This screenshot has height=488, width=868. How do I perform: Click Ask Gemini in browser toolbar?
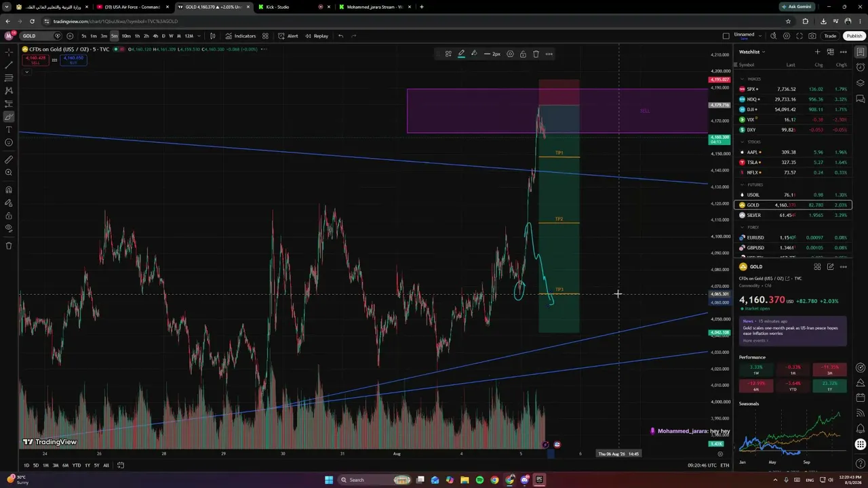796,7
